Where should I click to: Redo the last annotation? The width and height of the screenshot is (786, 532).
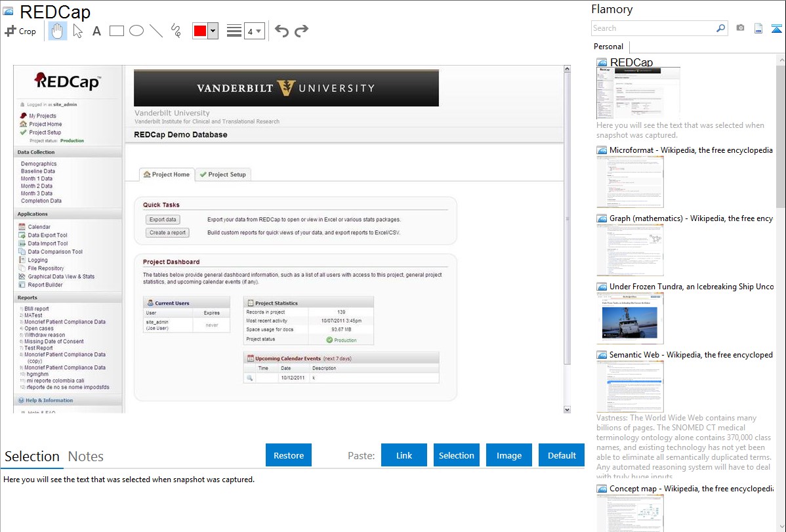point(301,31)
